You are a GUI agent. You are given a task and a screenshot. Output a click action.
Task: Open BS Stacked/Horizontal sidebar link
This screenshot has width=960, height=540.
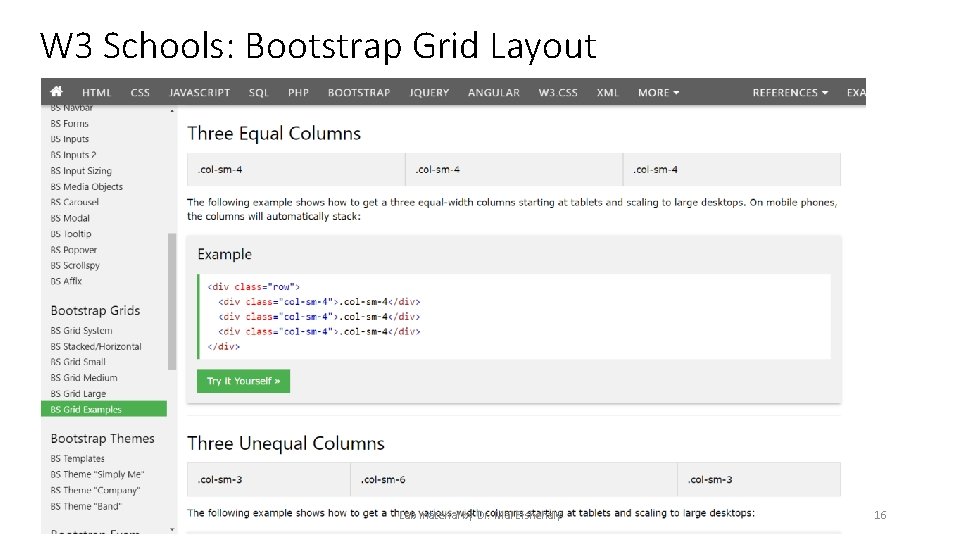coord(96,347)
